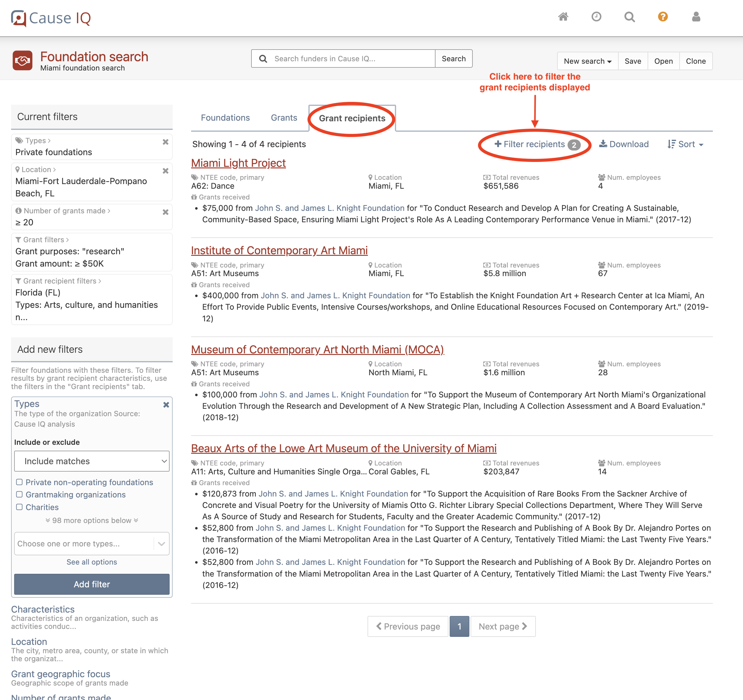Click the Download icon above results
Screen dimensions: 743x700
tap(623, 144)
